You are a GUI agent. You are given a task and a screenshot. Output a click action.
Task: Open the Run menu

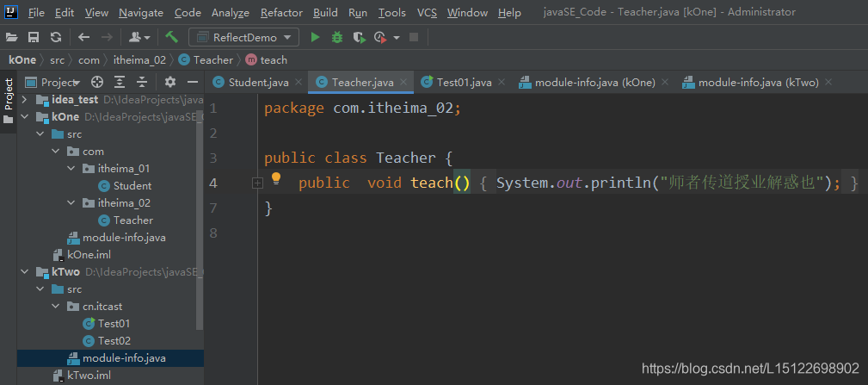coord(358,12)
